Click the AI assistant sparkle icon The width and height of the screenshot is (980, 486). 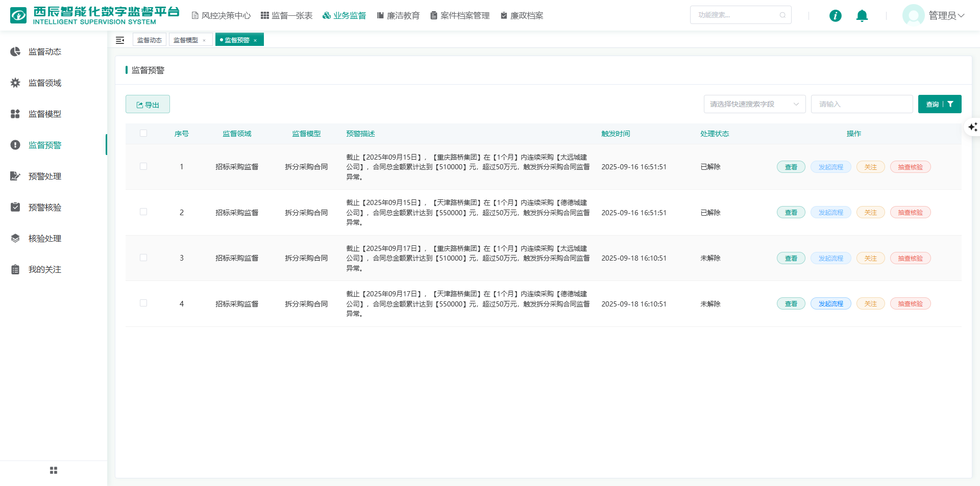tap(972, 126)
